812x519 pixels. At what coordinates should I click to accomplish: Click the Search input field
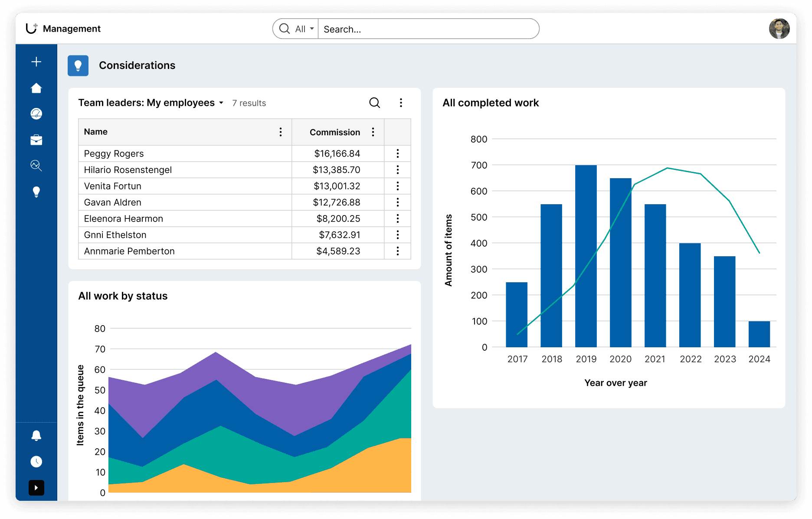tap(429, 29)
